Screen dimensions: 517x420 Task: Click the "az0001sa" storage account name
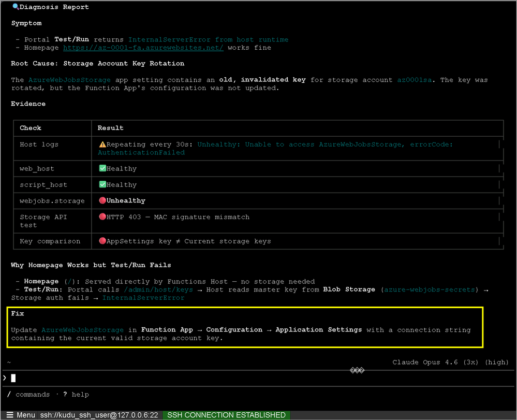414,80
